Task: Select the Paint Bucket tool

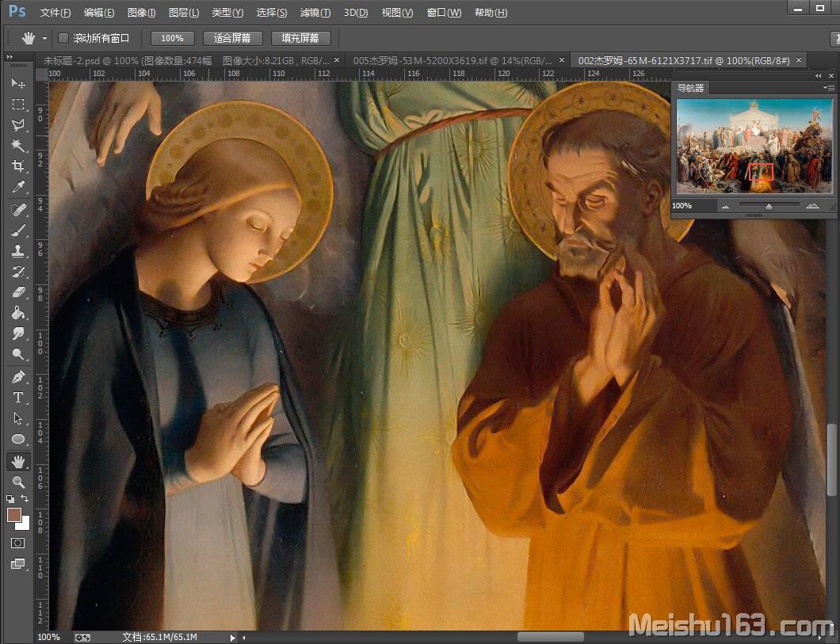Action: [17, 313]
